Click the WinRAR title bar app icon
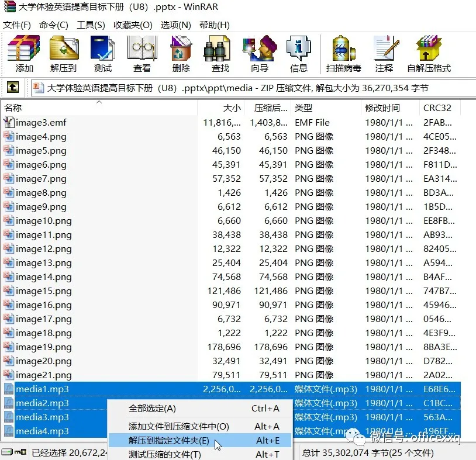 point(9,6)
